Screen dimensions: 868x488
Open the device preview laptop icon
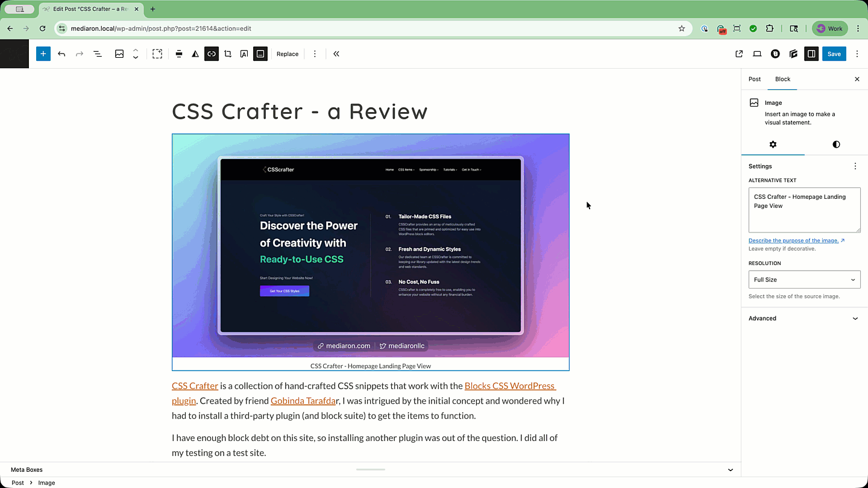(x=757, y=54)
